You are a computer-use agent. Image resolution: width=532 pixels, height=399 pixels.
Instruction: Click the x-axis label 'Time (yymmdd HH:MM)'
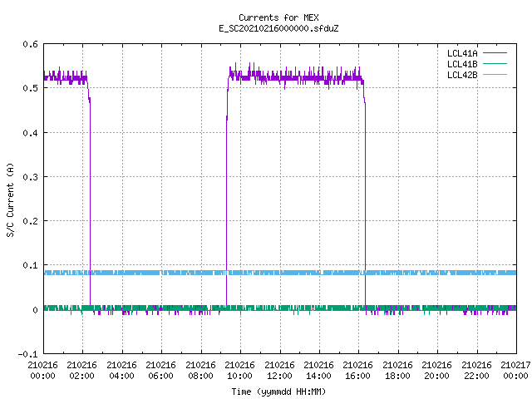pyautogui.click(x=278, y=392)
